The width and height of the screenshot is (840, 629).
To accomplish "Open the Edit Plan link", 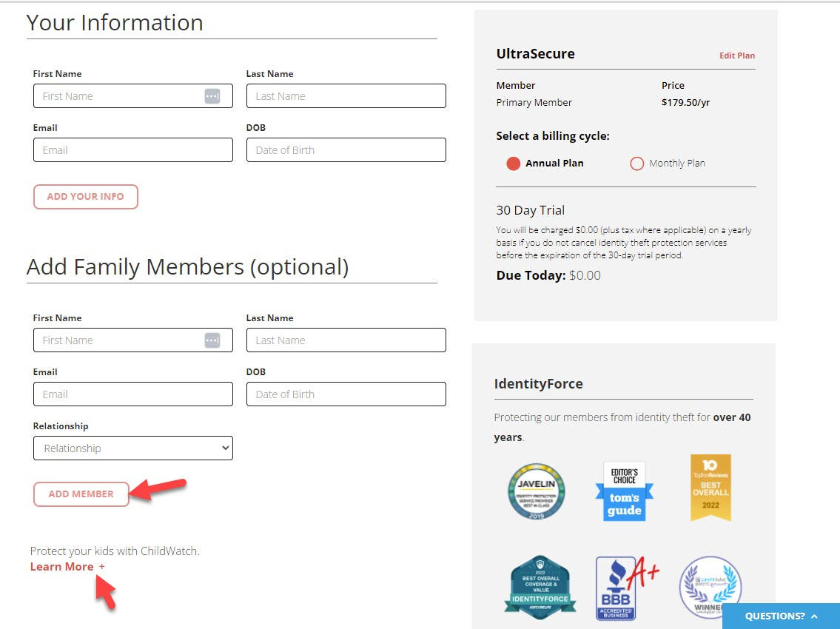I will 737,55.
